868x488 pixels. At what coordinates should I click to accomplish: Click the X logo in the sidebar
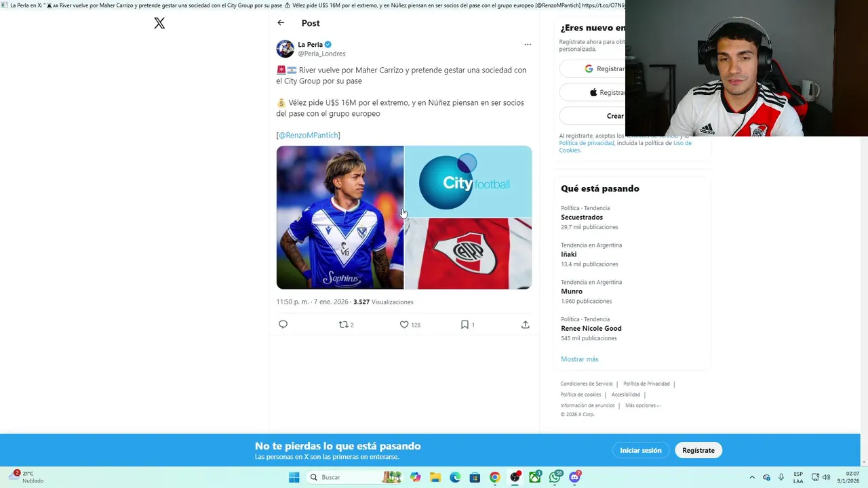click(159, 23)
